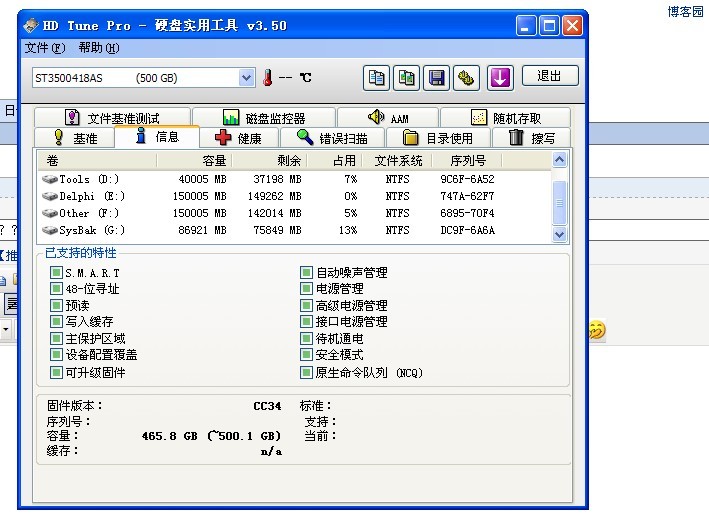Open the 帮助(H) menu

[x=99, y=47]
